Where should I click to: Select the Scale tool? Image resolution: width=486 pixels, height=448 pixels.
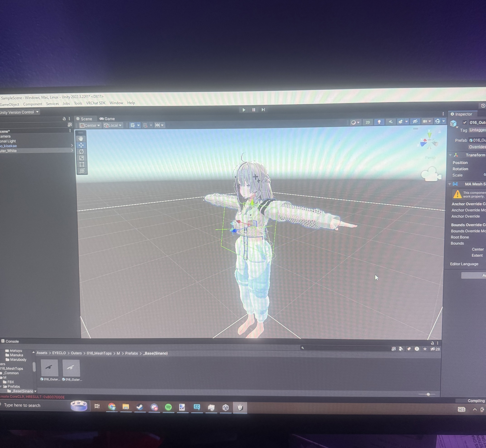click(81, 158)
